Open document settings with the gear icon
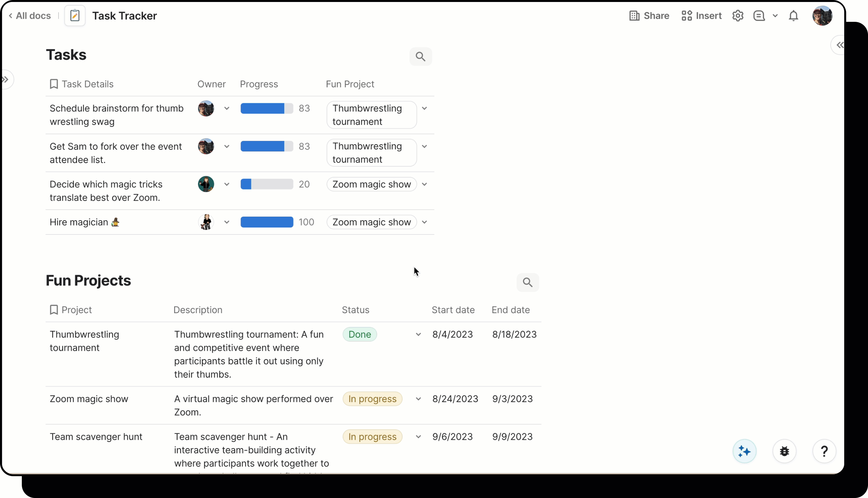868x498 pixels. pyautogui.click(x=738, y=16)
